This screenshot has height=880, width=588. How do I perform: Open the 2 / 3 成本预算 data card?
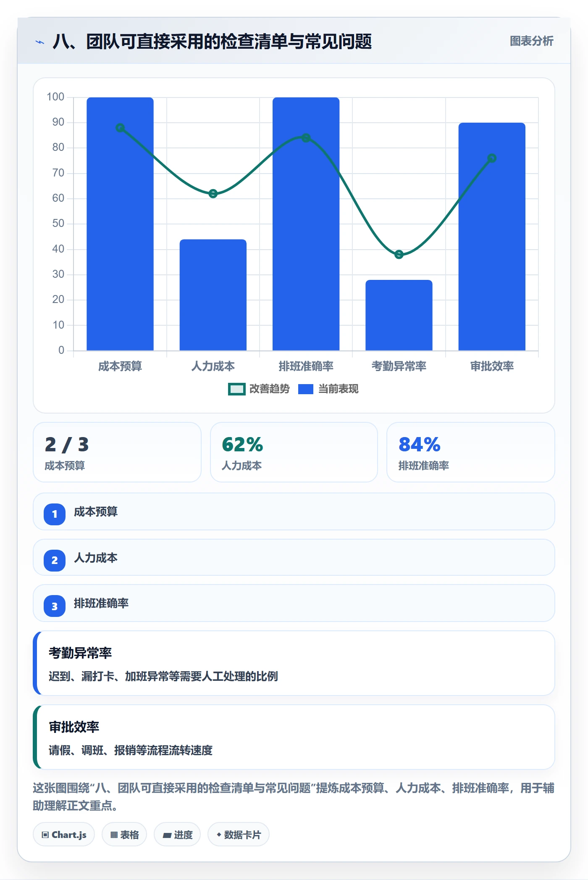(117, 452)
